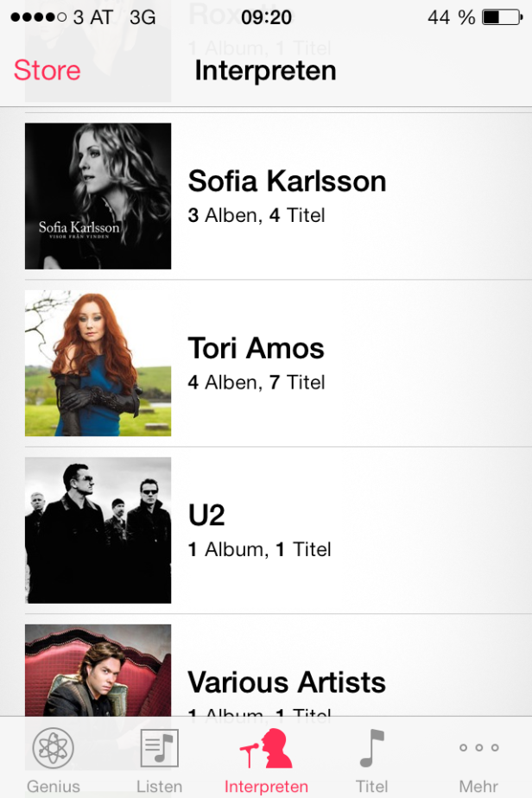532x798 pixels.
Task: Switch to the Genius tab label
Action: click(x=53, y=786)
